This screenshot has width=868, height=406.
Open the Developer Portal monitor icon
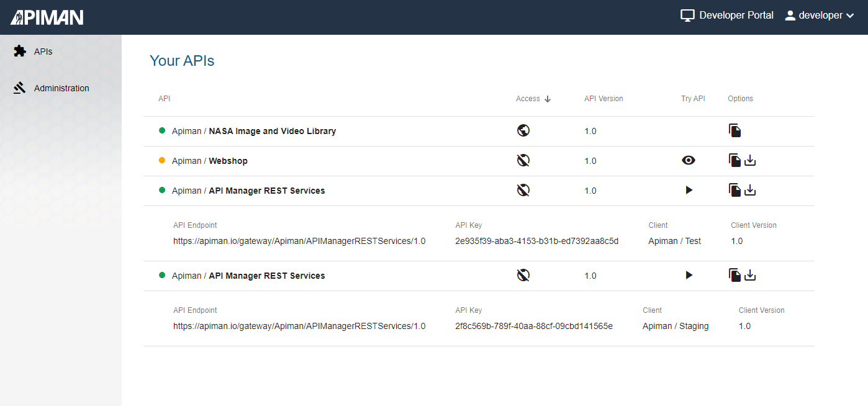[687, 16]
